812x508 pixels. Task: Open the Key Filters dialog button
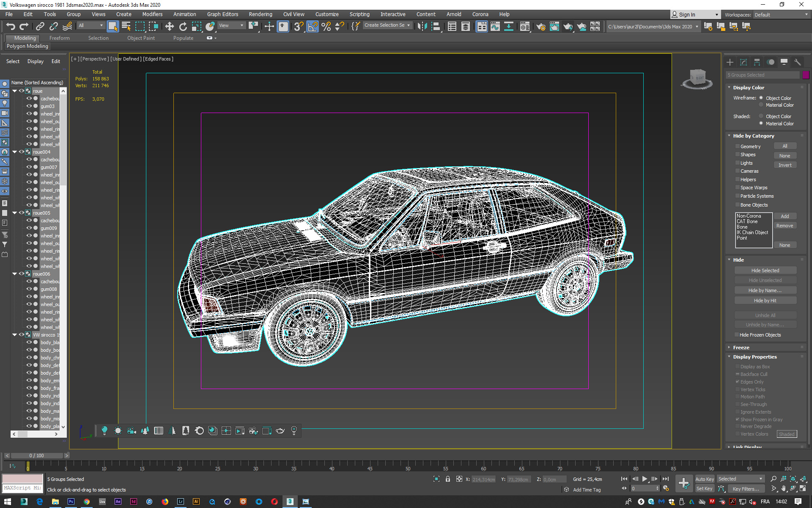pos(746,489)
